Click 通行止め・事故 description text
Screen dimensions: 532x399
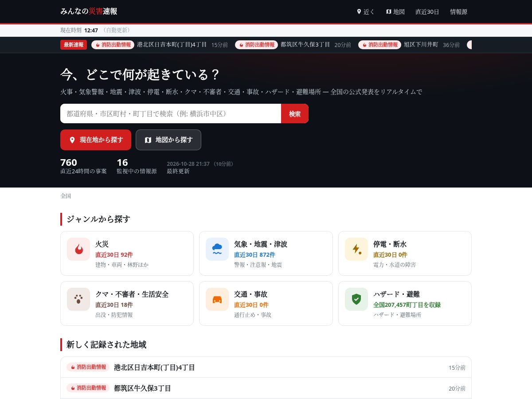(253, 315)
